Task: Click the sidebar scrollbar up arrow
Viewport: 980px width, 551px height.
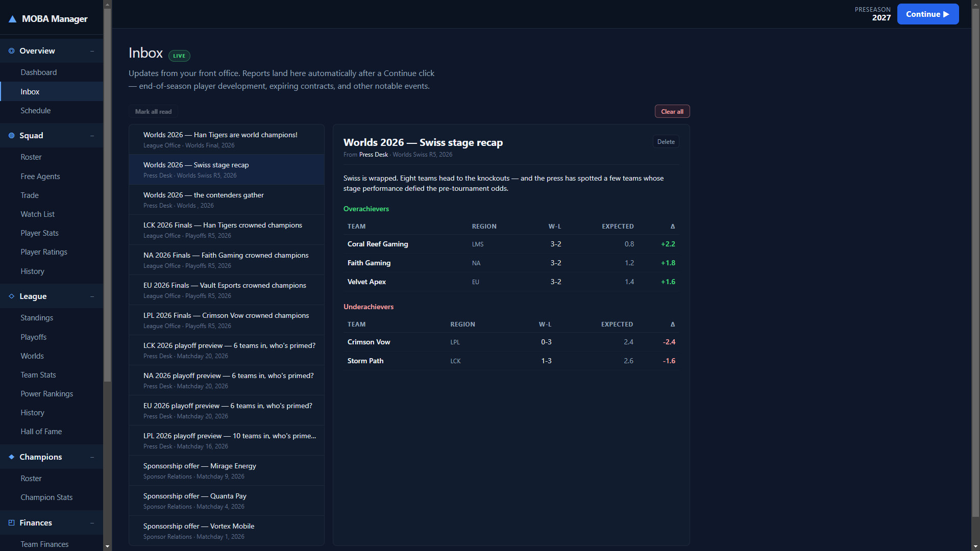Action: point(107,4)
